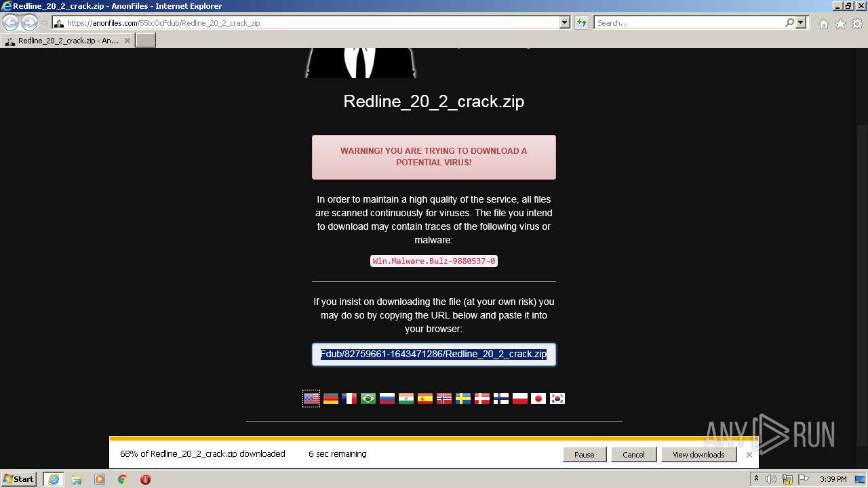This screenshot has width=868, height=488.
Task: Launch Google Chrome from the taskbar
Action: coord(123,479)
